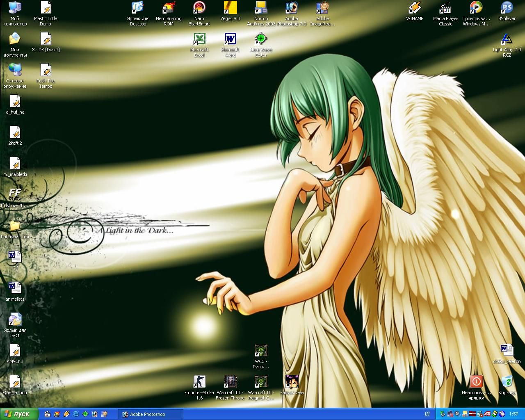525x420 pixels.
Task: Select the Ярлык для ISO1 shortcut
Action: point(15,325)
